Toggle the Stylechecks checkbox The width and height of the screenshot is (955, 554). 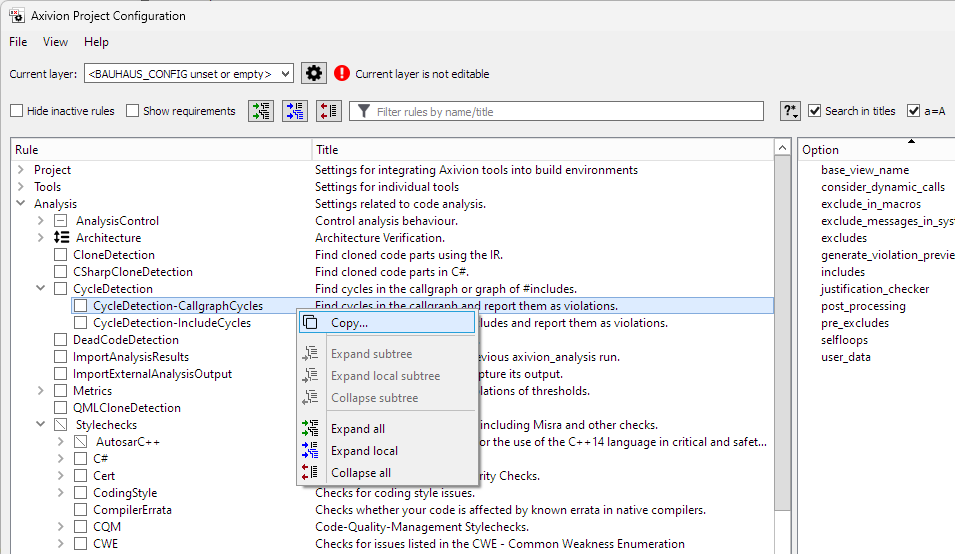pyautogui.click(x=60, y=425)
